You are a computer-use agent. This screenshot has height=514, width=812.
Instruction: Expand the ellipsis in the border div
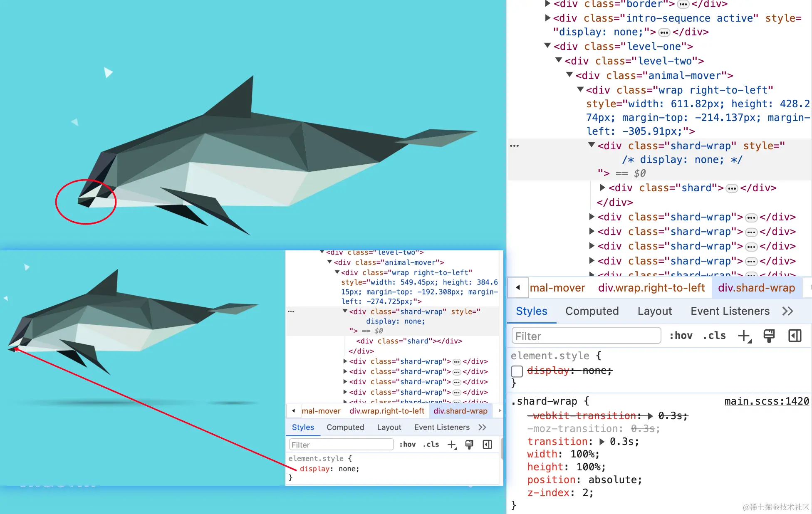[x=683, y=5]
